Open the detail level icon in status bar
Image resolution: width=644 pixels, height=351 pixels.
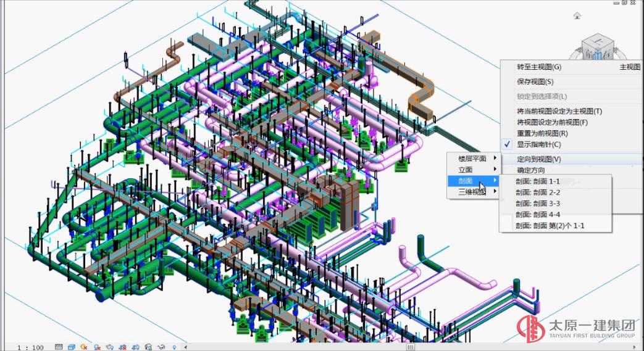pos(59,347)
